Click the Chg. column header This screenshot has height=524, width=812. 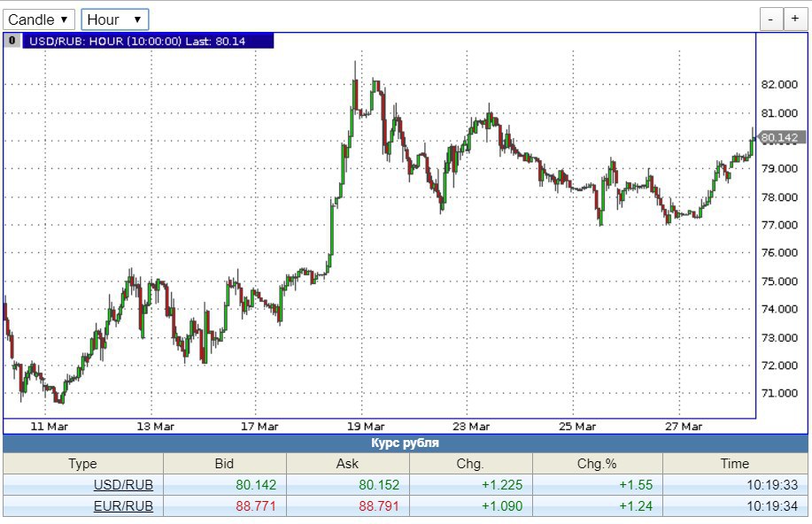point(470,464)
